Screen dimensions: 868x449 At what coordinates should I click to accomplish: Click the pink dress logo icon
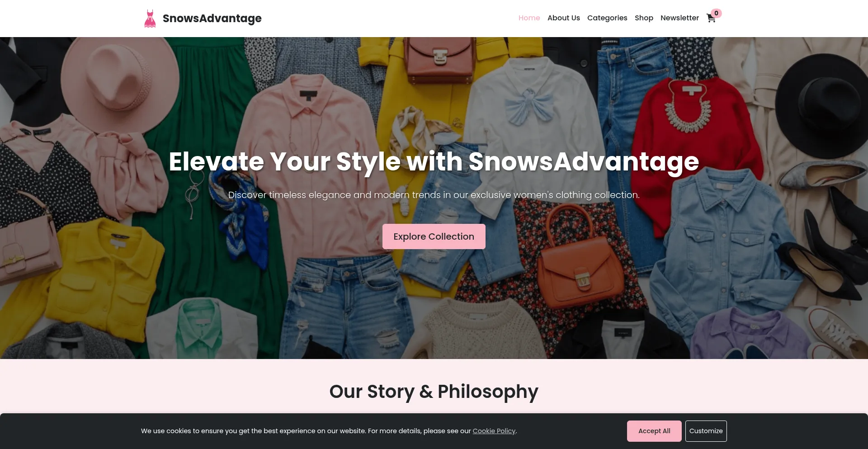click(150, 19)
